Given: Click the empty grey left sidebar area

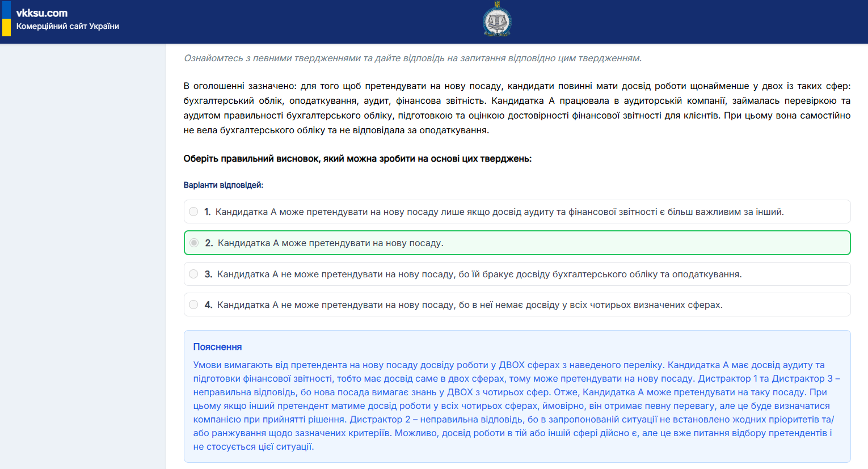Looking at the screenshot, I should [83, 256].
